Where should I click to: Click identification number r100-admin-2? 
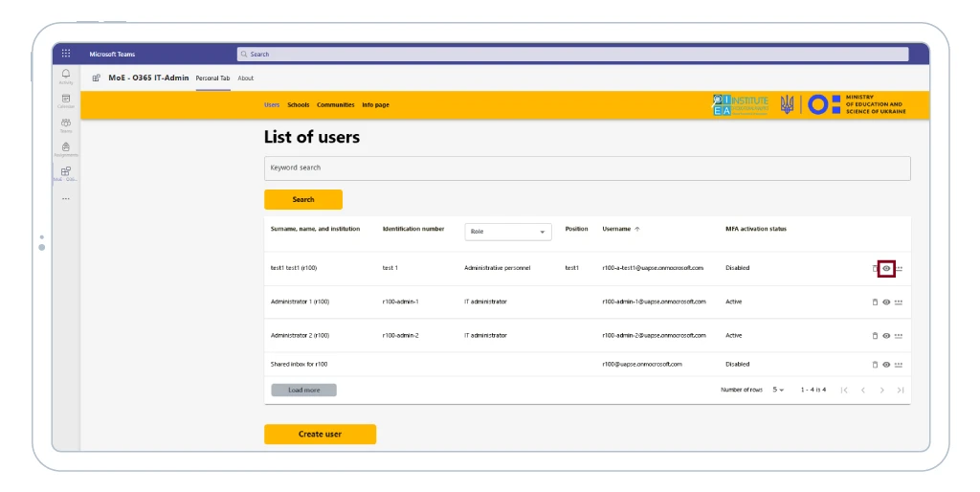click(401, 336)
